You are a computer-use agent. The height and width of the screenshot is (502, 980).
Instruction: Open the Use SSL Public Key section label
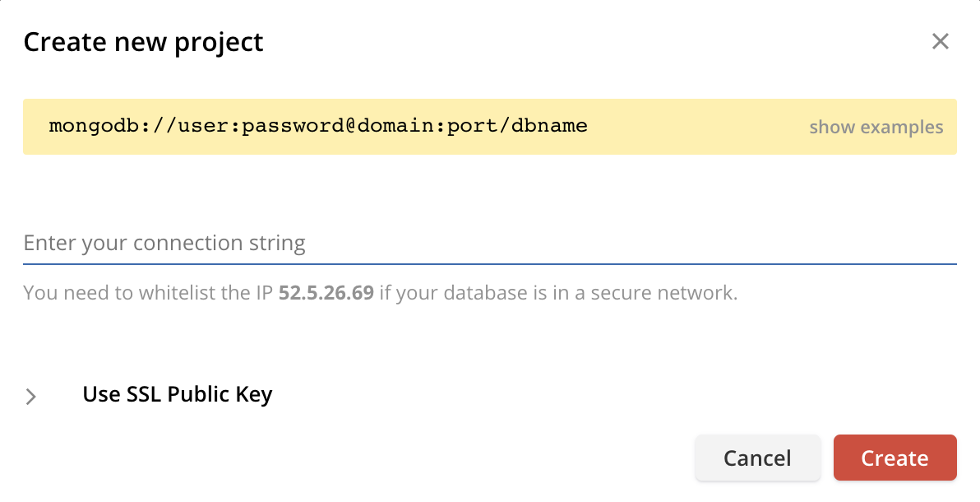click(x=178, y=394)
